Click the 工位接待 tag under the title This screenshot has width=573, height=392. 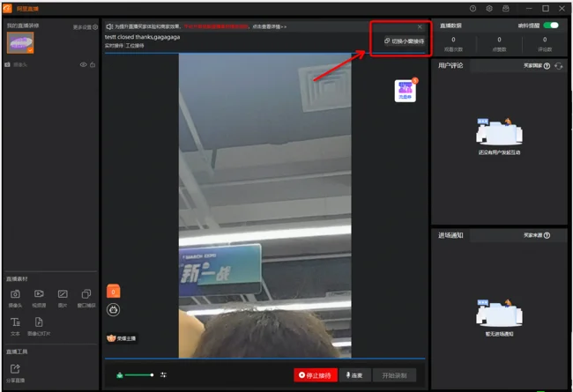(135, 46)
